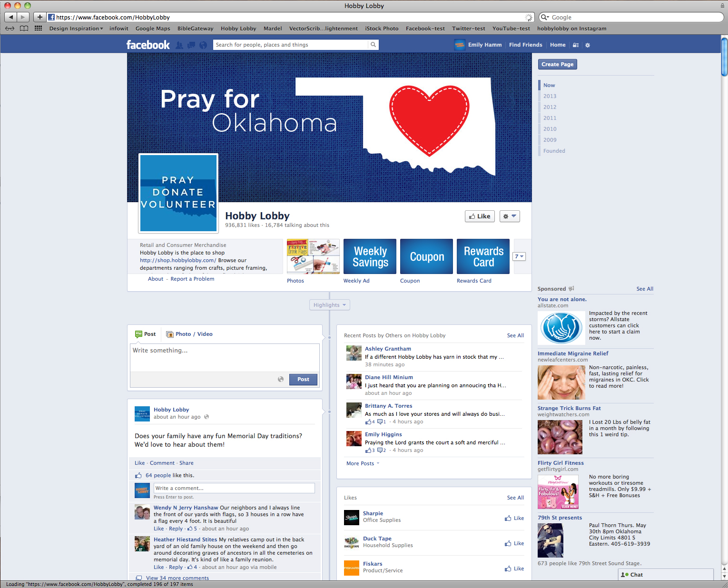This screenshot has height=588, width=728.
Task: Expand More Posts dropdown
Action: [x=363, y=463]
